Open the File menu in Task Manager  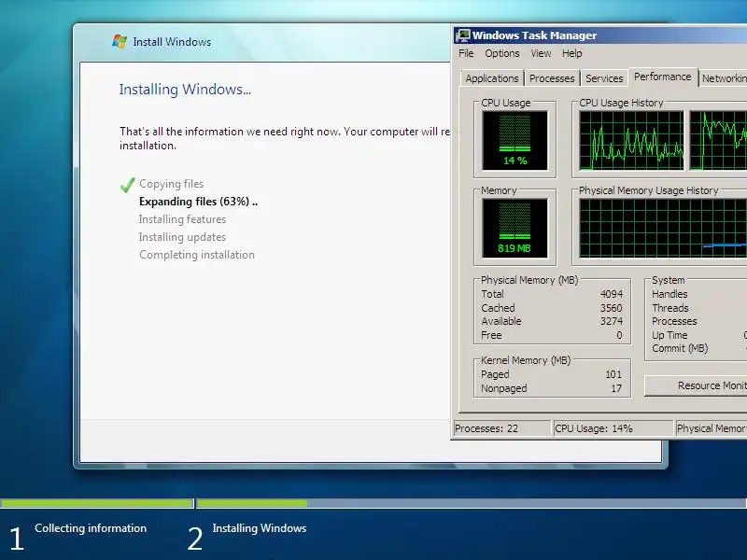pyautogui.click(x=466, y=53)
